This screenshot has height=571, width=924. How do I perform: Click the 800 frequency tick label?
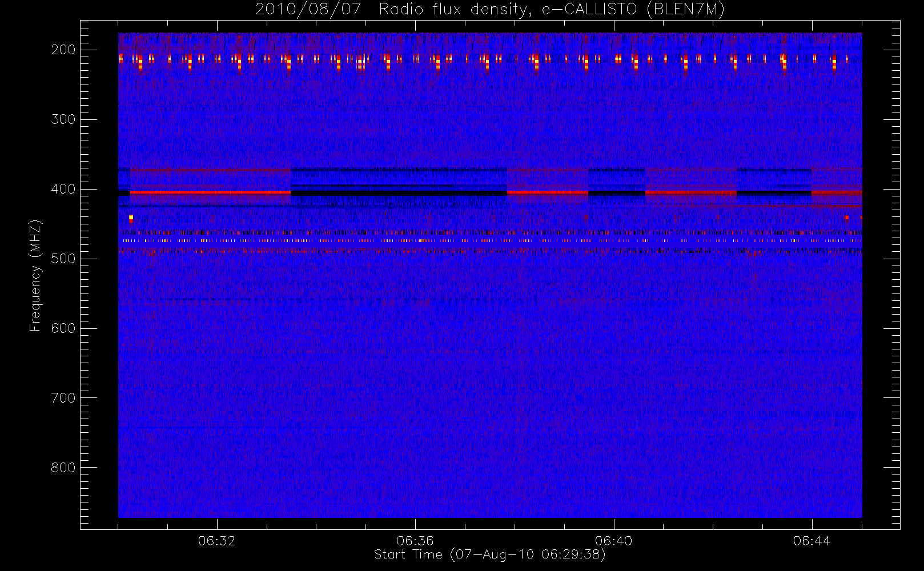[x=63, y=468]
